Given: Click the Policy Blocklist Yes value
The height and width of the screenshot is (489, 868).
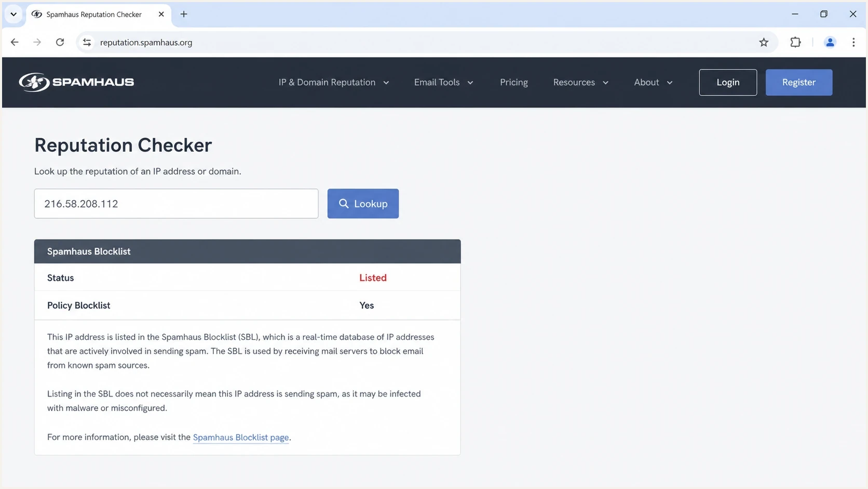Looking at the screenshot, I should pos(367,306).
